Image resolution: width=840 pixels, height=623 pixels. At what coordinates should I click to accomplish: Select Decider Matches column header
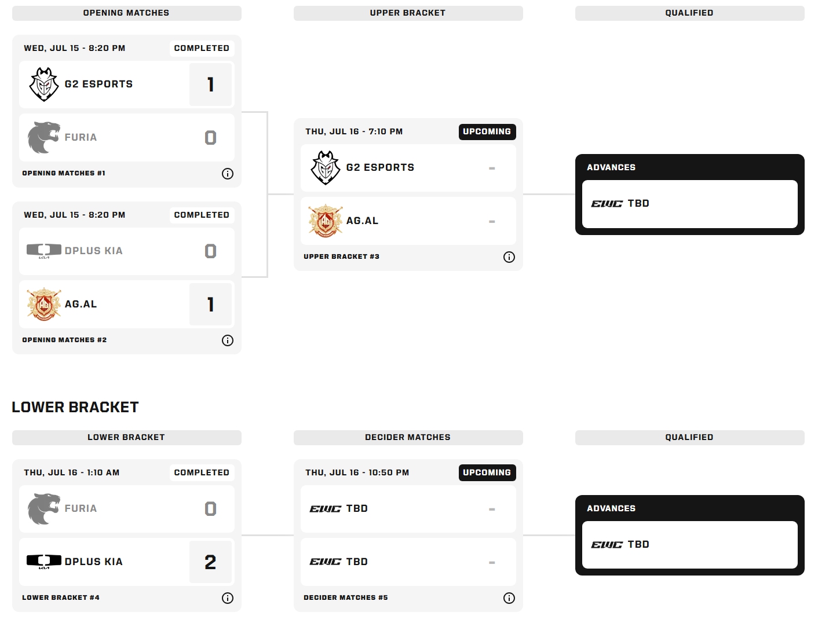point(408,438)
